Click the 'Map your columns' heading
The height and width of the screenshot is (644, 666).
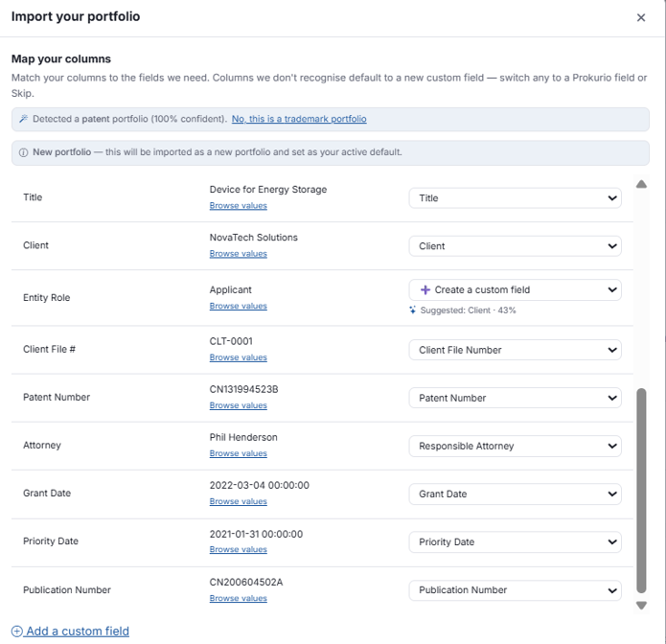pos(61,59)
